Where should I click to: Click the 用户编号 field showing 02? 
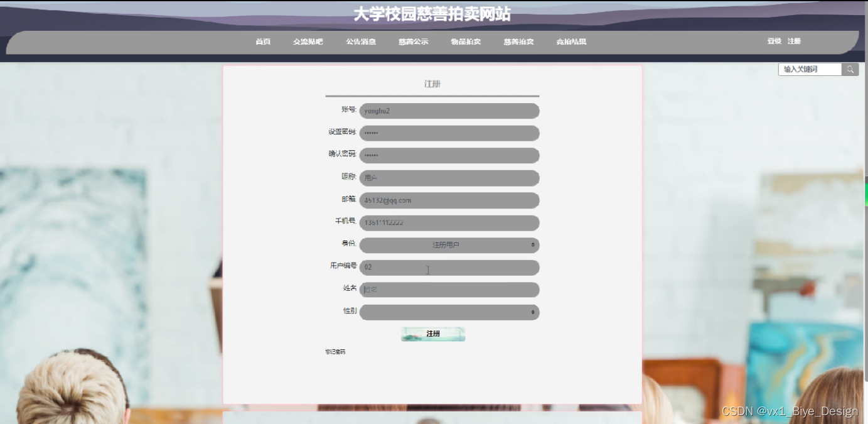tap(449, 268)
